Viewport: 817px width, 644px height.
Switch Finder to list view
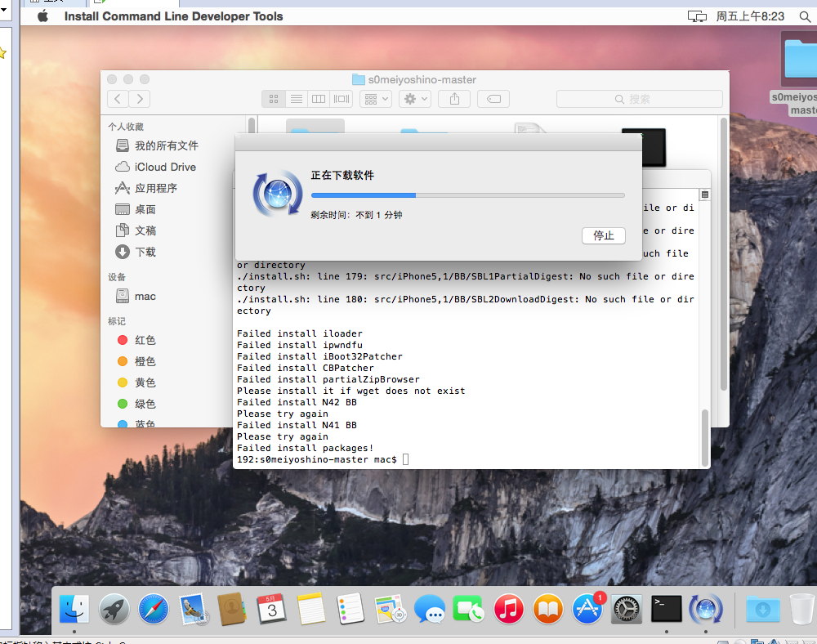point(297,99)
